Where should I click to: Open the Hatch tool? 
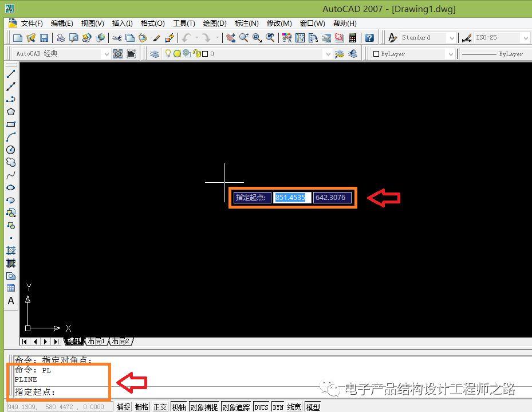point(11,250)
